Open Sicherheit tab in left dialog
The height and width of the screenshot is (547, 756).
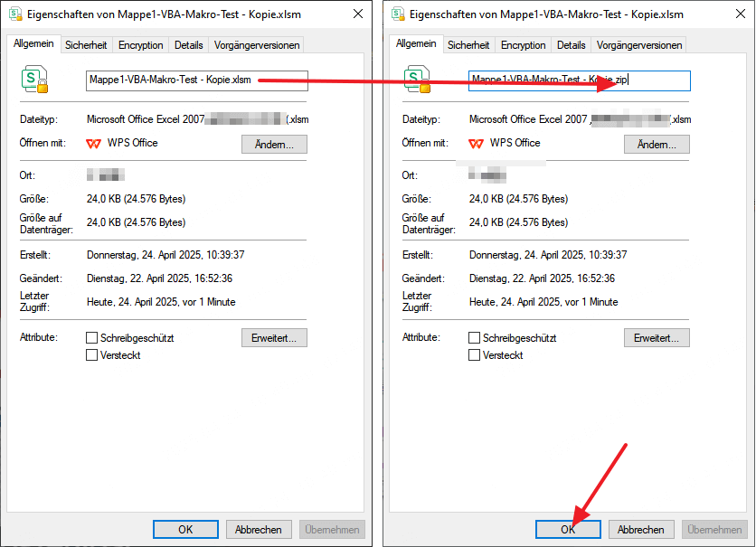pos(86,45)
